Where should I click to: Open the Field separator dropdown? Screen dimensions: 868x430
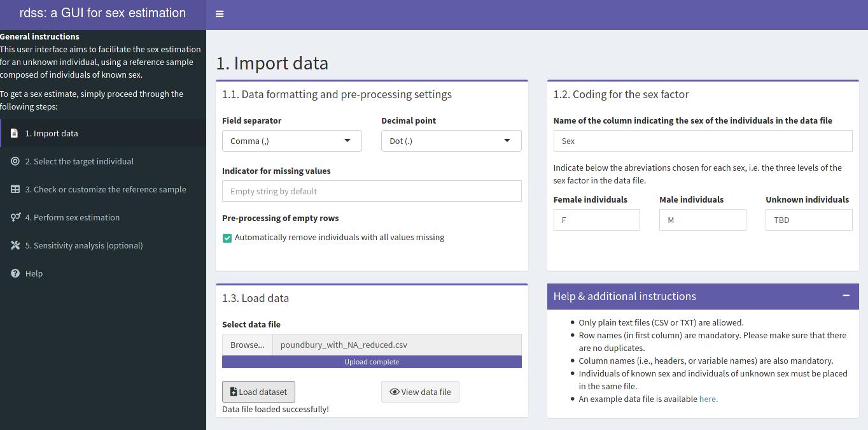coord(291,141)
